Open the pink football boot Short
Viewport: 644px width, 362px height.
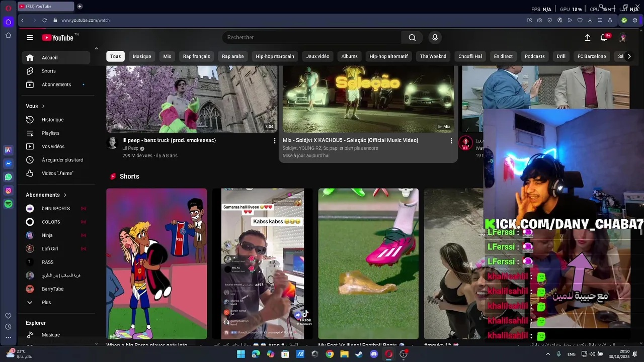tap(368, 264)
